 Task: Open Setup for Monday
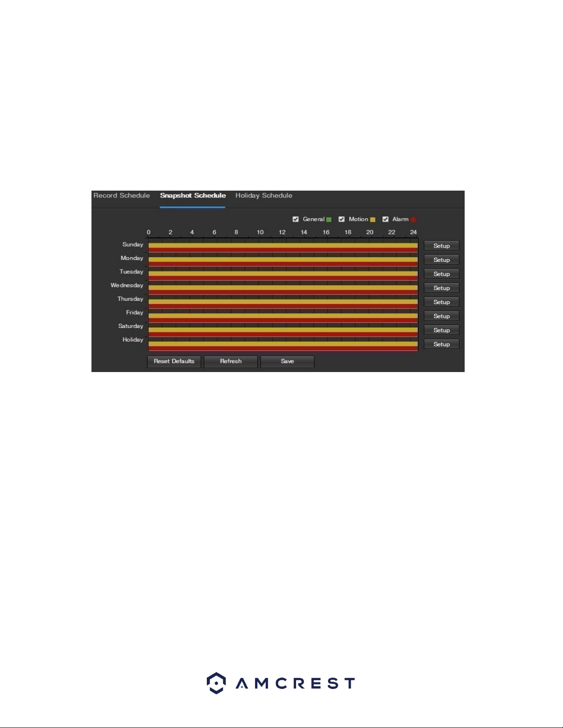coord(441,260)
